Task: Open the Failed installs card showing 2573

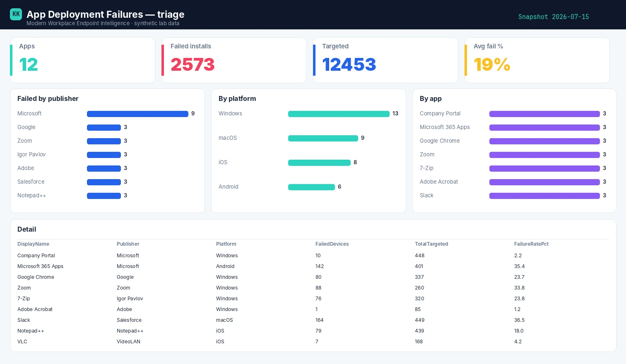Action: [x=234, y=60]
